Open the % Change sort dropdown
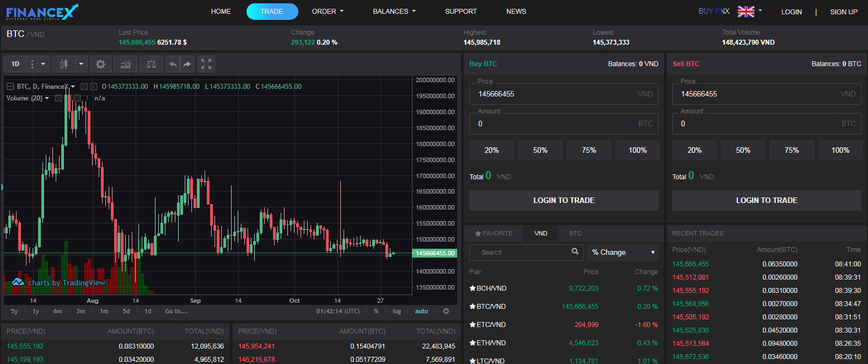 point(623,252)
